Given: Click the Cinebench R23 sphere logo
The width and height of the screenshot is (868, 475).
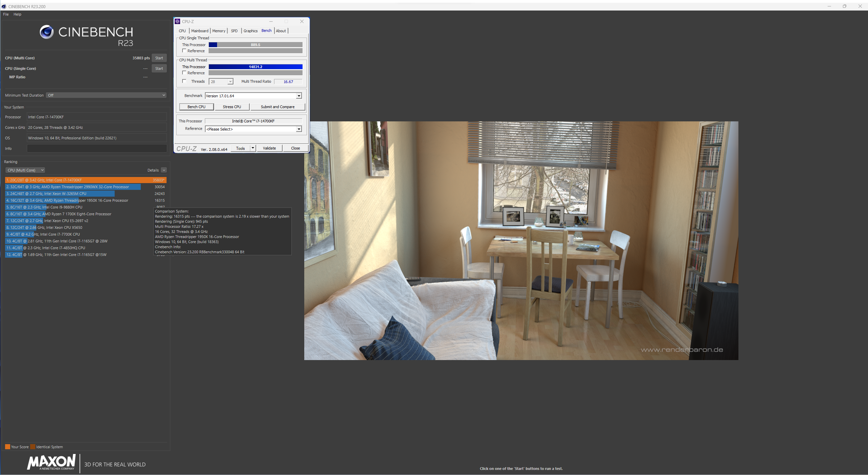Looking at the screenshot, I should pos(47,32).
